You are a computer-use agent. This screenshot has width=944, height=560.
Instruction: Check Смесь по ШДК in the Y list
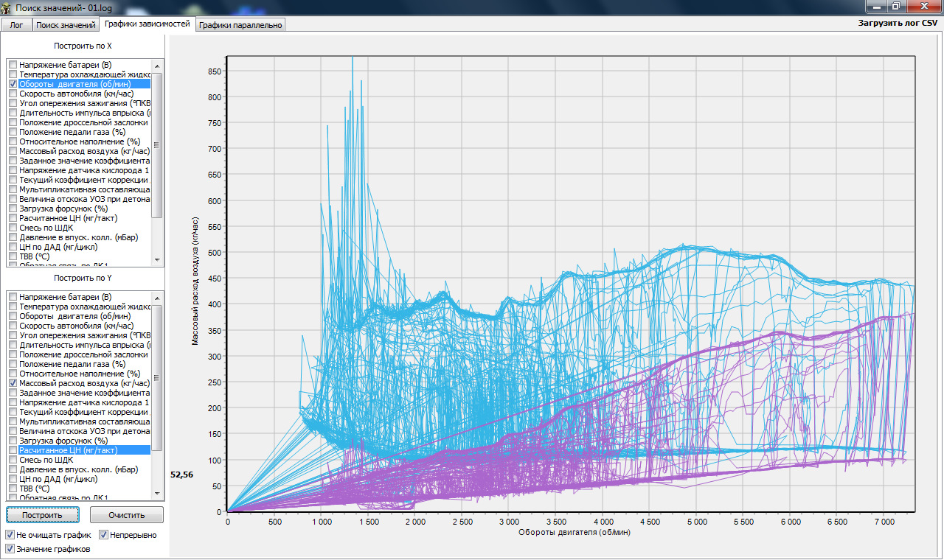[13, 460]
